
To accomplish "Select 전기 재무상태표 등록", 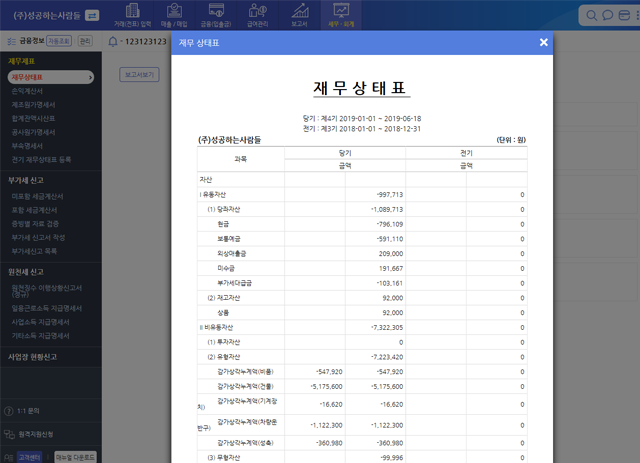I will [x=41, y=160].
